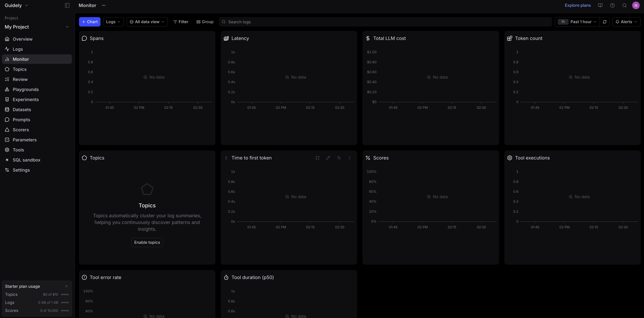Open Datasets in the sidebar

(37, 110)
